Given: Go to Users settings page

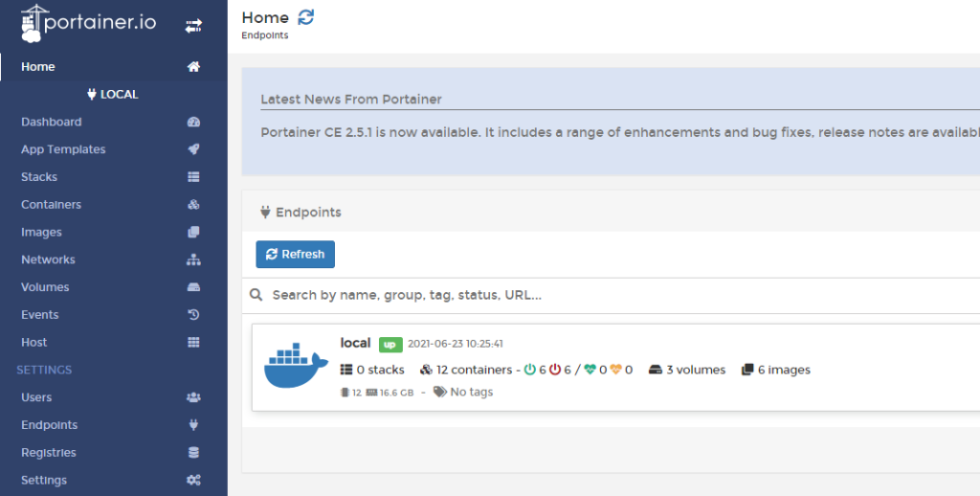Looking at the screenshot, I should point(36,397).
